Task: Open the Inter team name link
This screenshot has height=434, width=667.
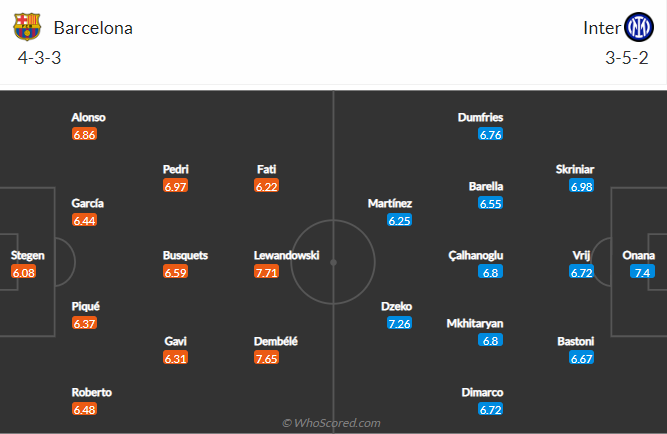Action: tap(602, 28)
